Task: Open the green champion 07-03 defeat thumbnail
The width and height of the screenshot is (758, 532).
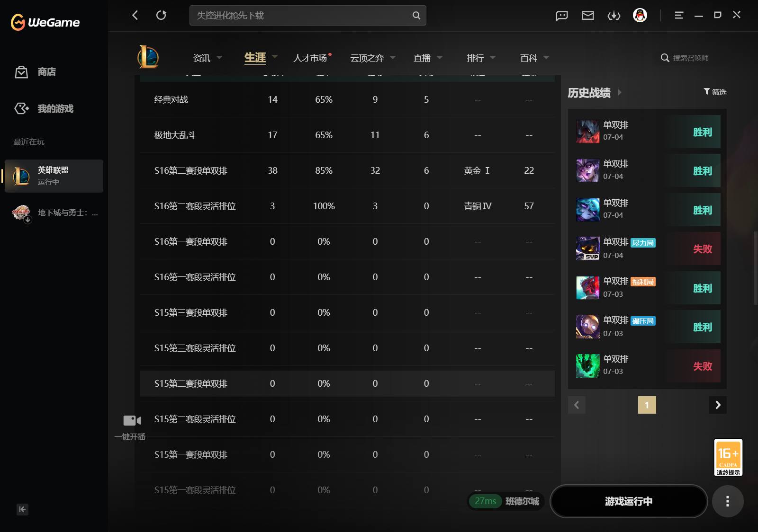Action: (x=587, y=366)
